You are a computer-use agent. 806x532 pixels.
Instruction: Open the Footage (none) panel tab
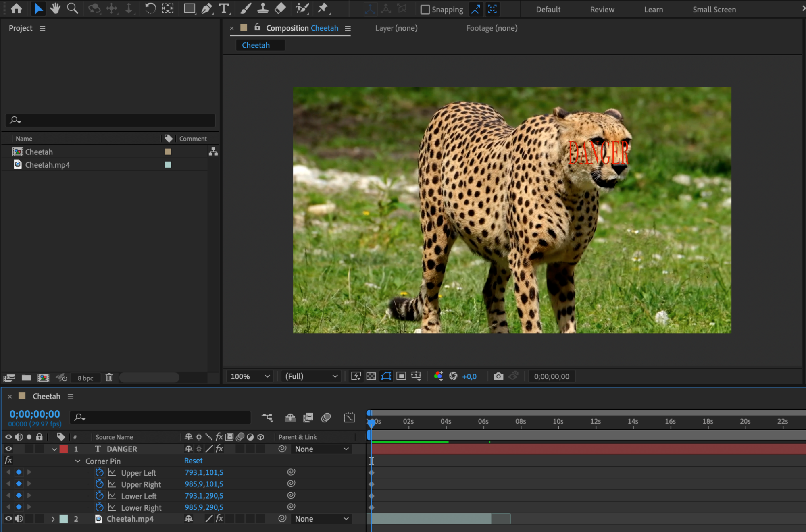(492, 28)
